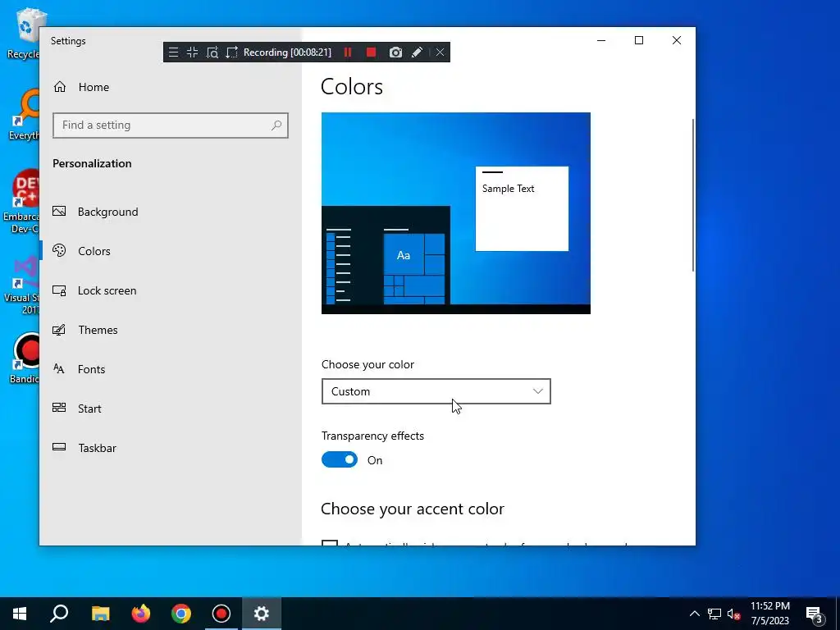The height and width of the screenshot is (630, 840).
Task: Select the Embarcadero Dev-C++ desktop shortcut
Action: tap(21, 203)
